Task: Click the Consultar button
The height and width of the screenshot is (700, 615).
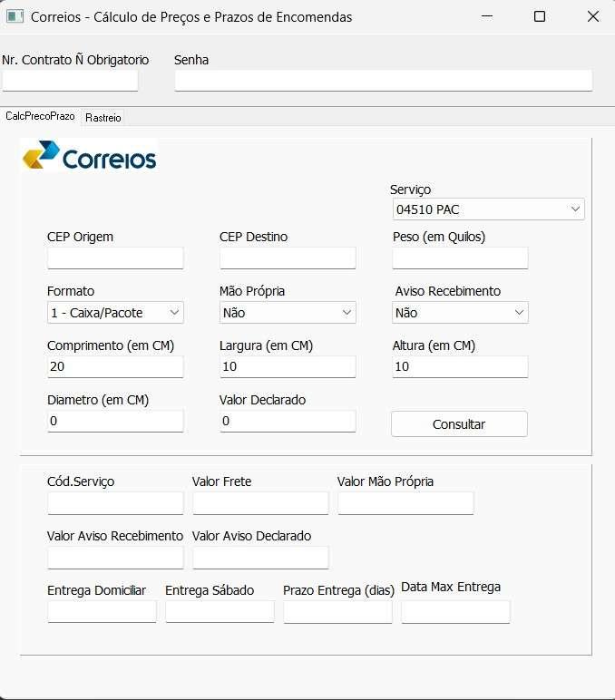Action: [x=459, y=424]
